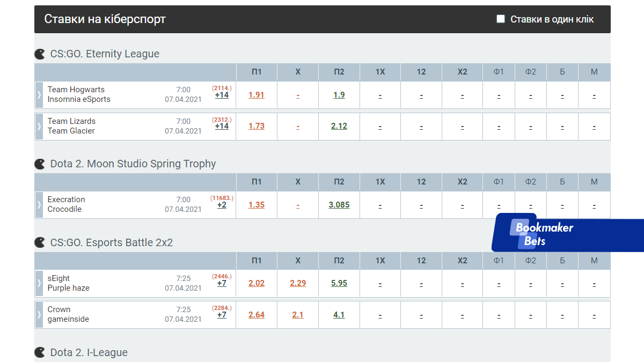This screenshot has width=644, height=362.
Task: Bet on Team Hogwarts win at 1.91
Action: point(257,95)
